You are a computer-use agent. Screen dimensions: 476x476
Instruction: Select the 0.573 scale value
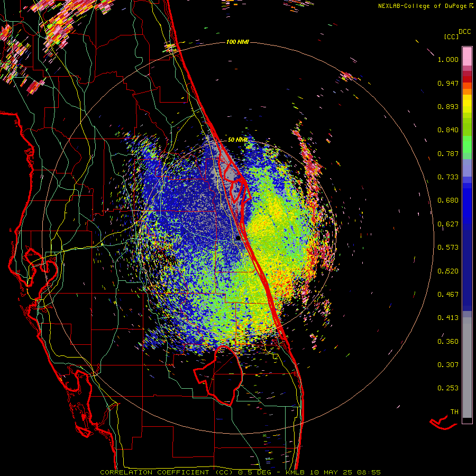(448, 248)
